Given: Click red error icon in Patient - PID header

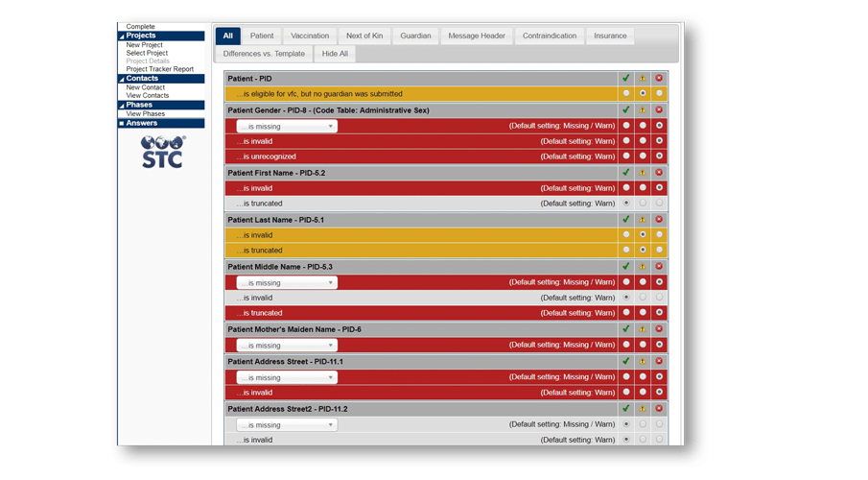Looking at the screenshot, I should coord(659,78).
